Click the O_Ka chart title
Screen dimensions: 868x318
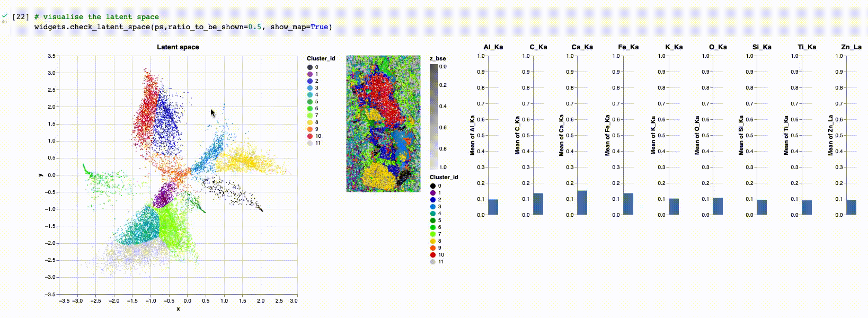(x=718, y=47)
